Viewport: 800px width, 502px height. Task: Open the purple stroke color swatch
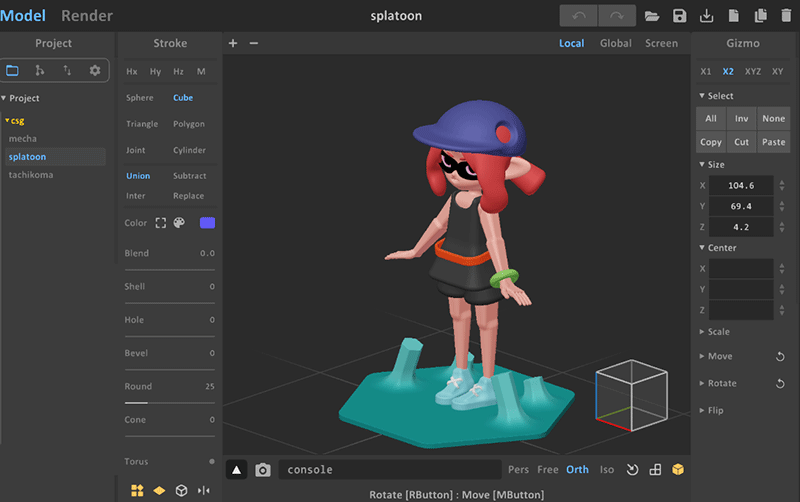click(x=207, y=223)
